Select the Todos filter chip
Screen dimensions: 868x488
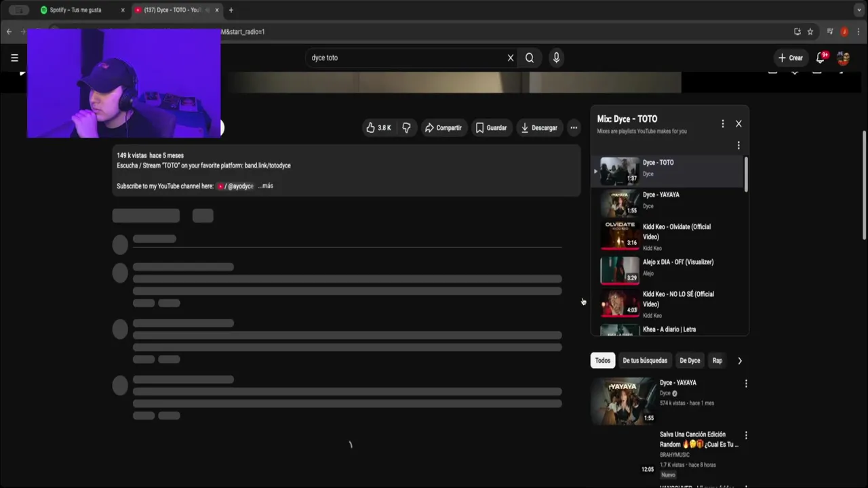tap(603, 361)
